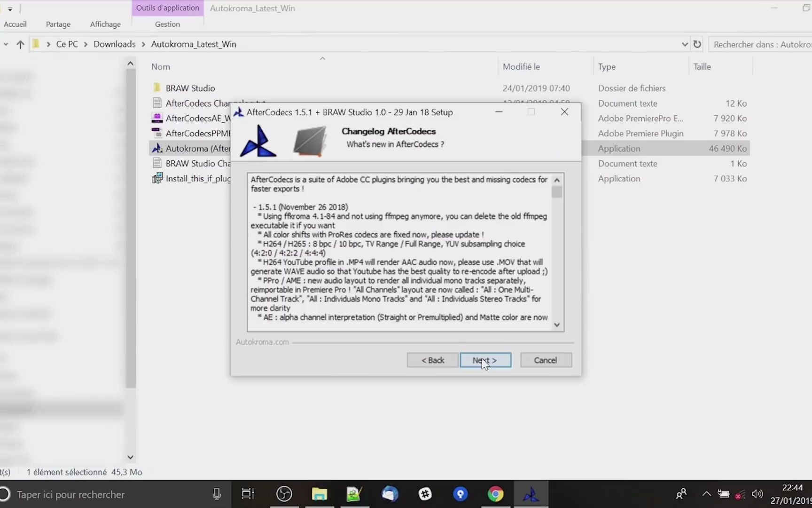
Task: Close the AfterCodecs setup dialog
Action: 564,112
